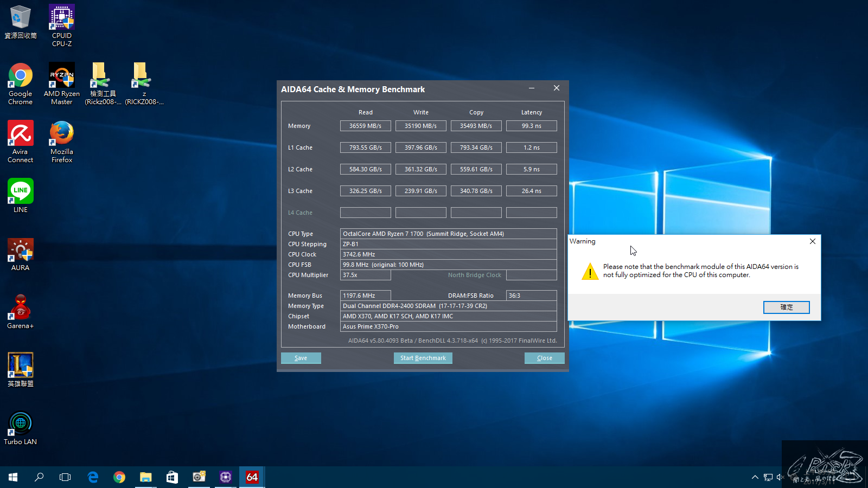Open the 檢測工具 folder shortcut
Screen dimensions: 868x488
[x=103, y=84]
